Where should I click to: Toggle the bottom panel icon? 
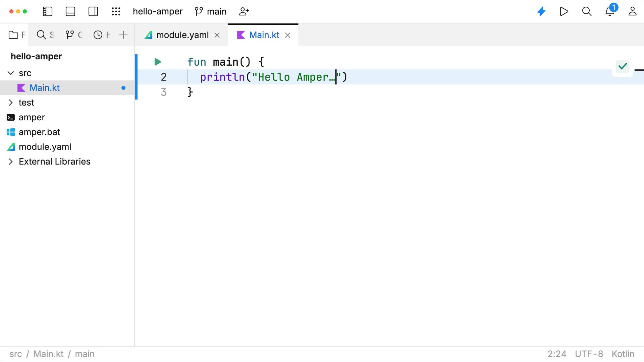[x=70, y=11]
